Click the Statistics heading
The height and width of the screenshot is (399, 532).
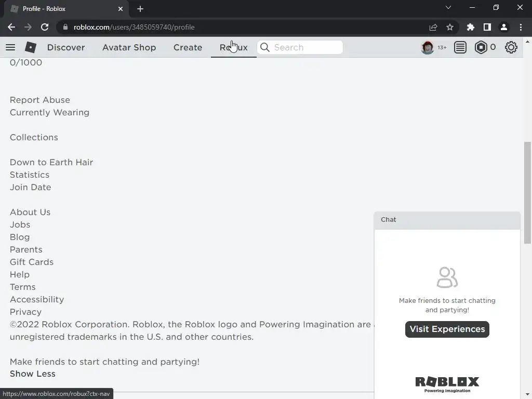(x=30, y=175)
